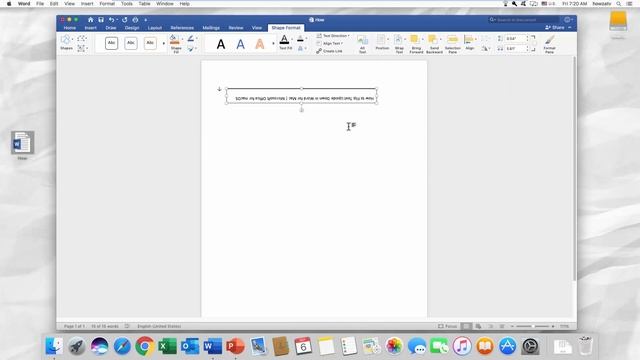Click the word count in status bar

click(104, 326)
